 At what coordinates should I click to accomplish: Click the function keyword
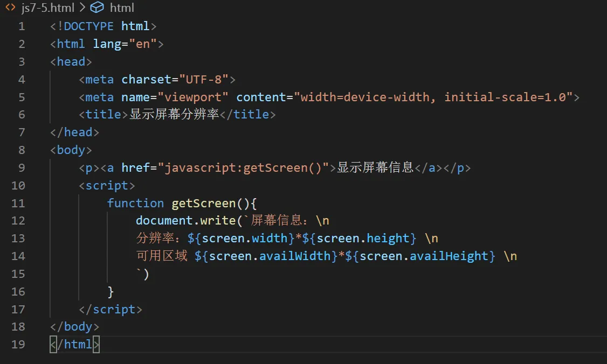click(x=135, y=203)
